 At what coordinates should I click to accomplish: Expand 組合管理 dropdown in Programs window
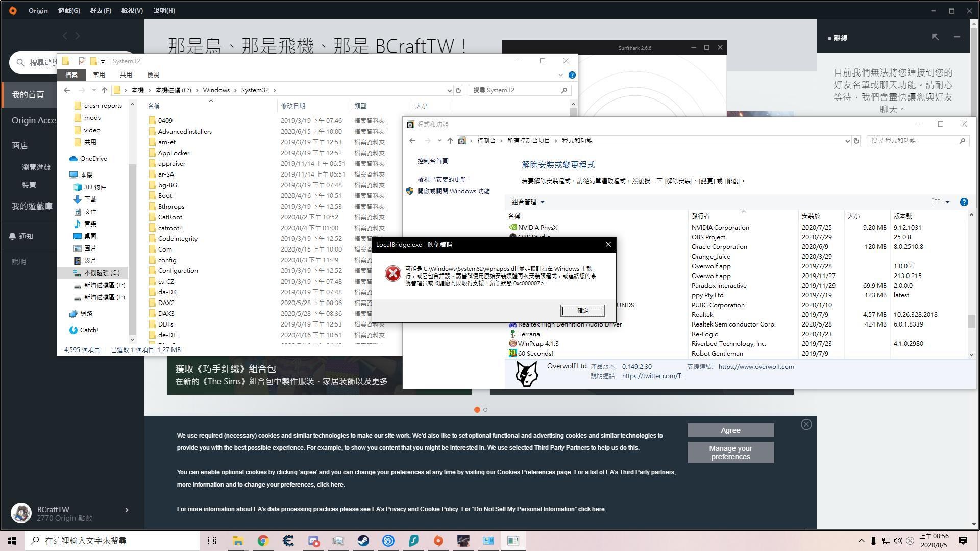(x=528, y=202)
